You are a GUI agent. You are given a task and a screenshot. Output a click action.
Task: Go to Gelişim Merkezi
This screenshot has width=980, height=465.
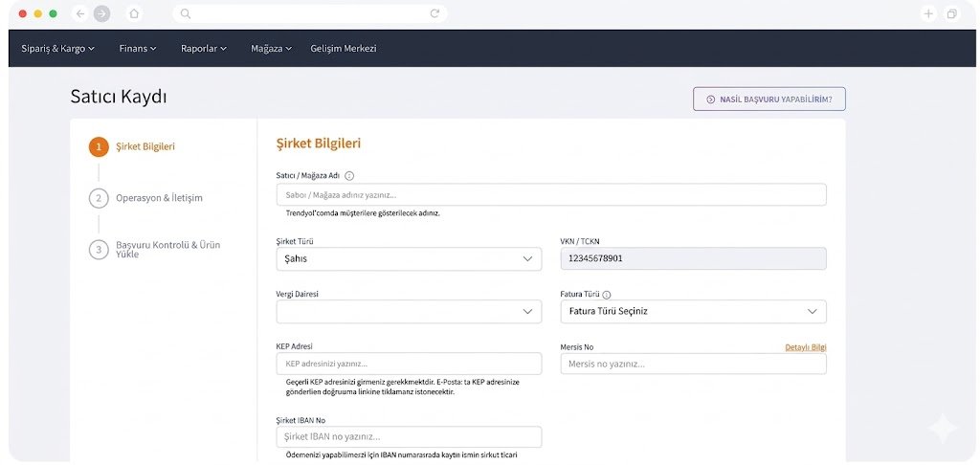pyautogui.click(x=344, y=48)
